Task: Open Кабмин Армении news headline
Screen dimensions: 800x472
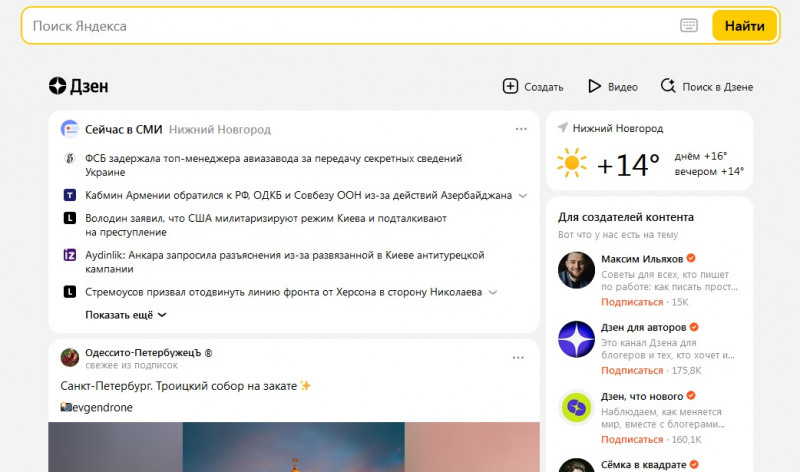Action: click(x=298, y=195)
